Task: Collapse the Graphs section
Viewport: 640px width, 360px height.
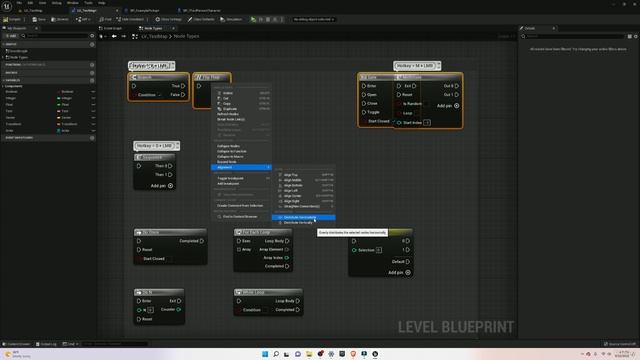Action: click(x=3, y=44)
